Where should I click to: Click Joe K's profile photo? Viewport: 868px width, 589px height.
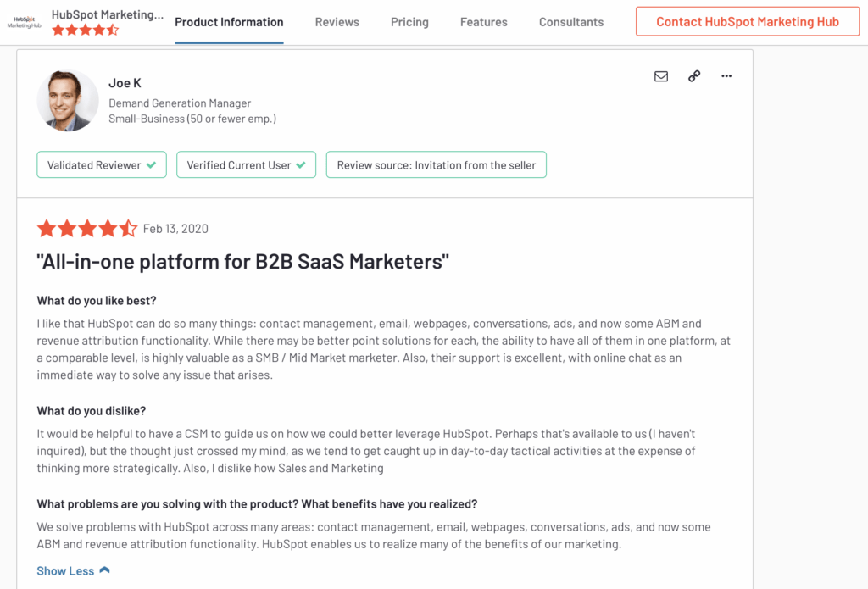[x=68, y=101]
